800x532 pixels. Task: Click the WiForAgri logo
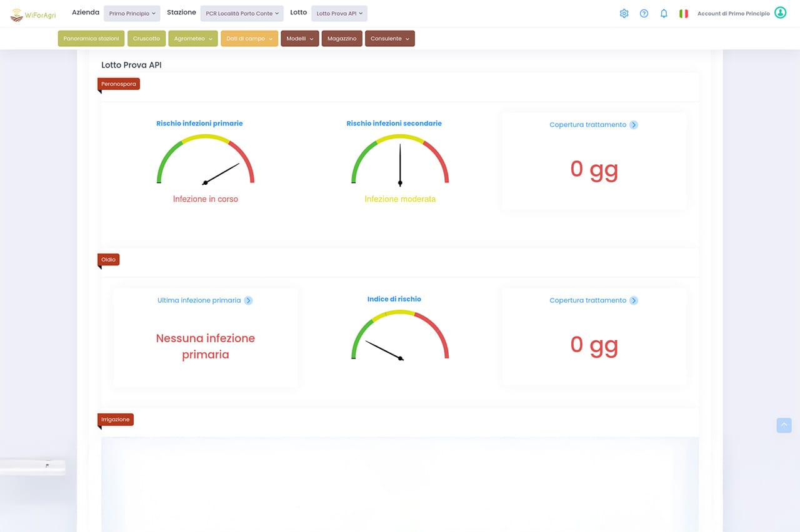pos(33,15)
